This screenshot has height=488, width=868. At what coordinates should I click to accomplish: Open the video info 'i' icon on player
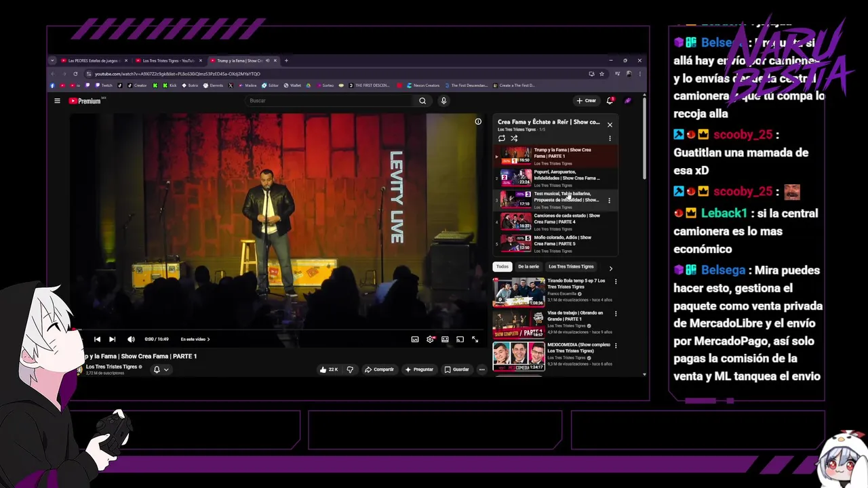(x=478, y=122)
